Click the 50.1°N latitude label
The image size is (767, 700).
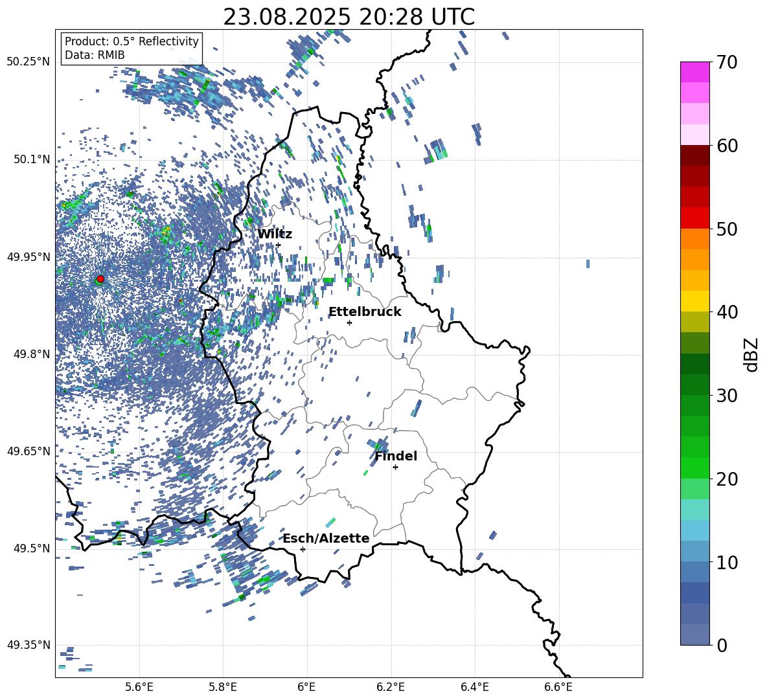tap(31, 159)
